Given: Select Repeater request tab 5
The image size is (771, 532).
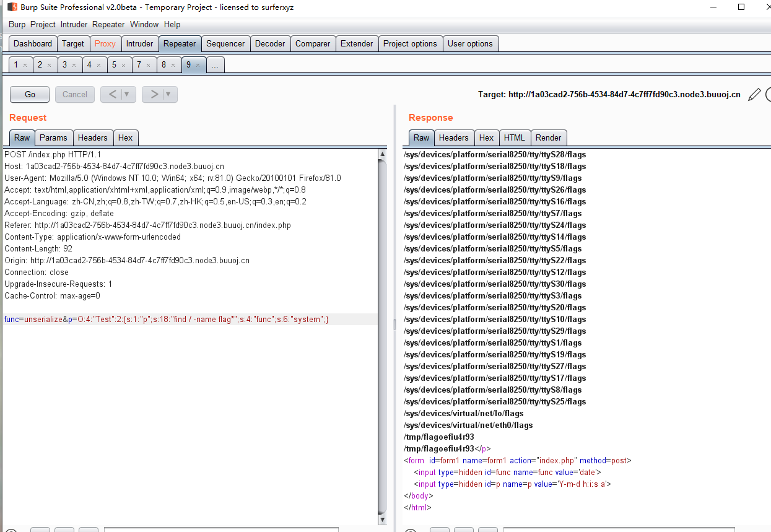Looking at the screenshot, I should pos(114,65).
